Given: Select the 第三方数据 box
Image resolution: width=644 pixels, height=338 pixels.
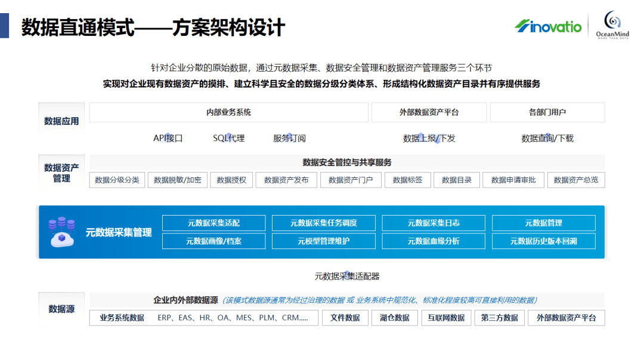Looking at the screenshot, I should (500, 318).
